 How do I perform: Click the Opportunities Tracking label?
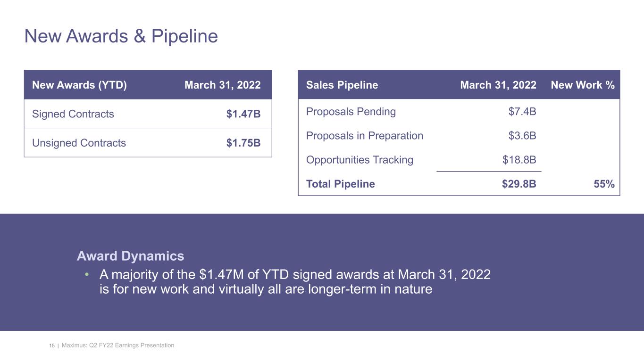[360, 160]
